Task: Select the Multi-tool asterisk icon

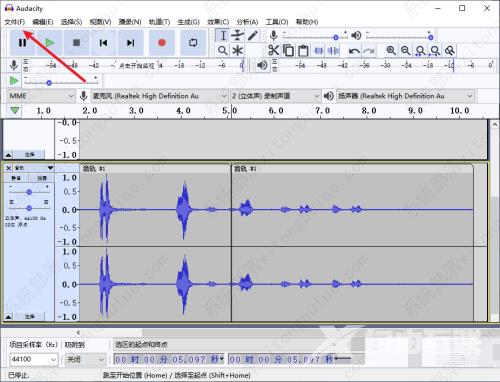Action: tap(237, 51)
